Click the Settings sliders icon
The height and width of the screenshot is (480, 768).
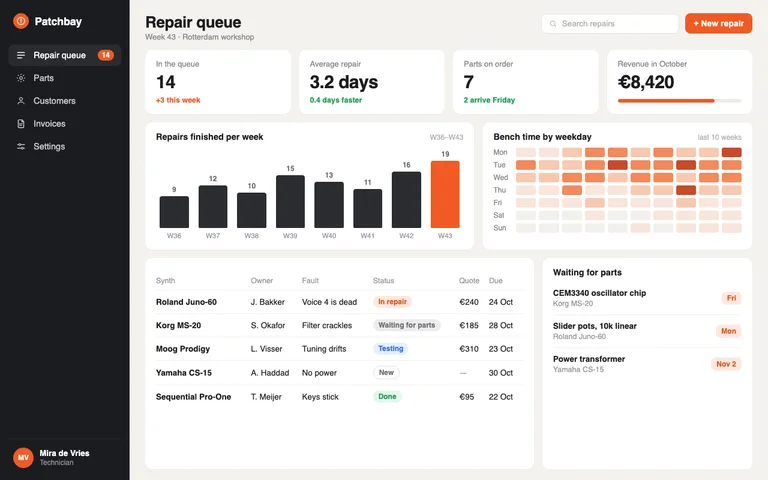[21, 146]
